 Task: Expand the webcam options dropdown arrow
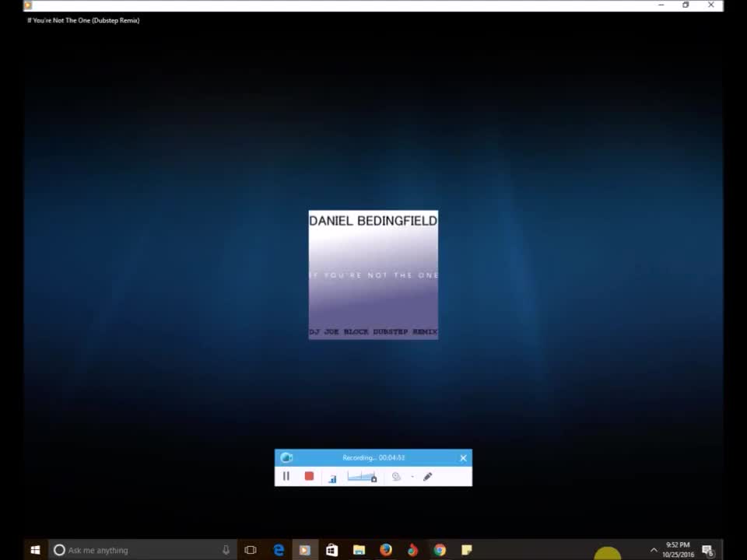point(412,477)
